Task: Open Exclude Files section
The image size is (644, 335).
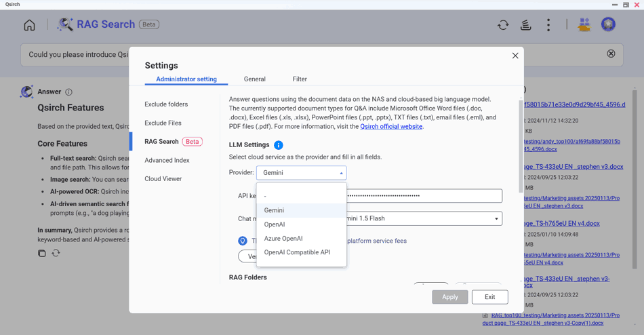Action: pyautogui.click(x=163, y=123)
